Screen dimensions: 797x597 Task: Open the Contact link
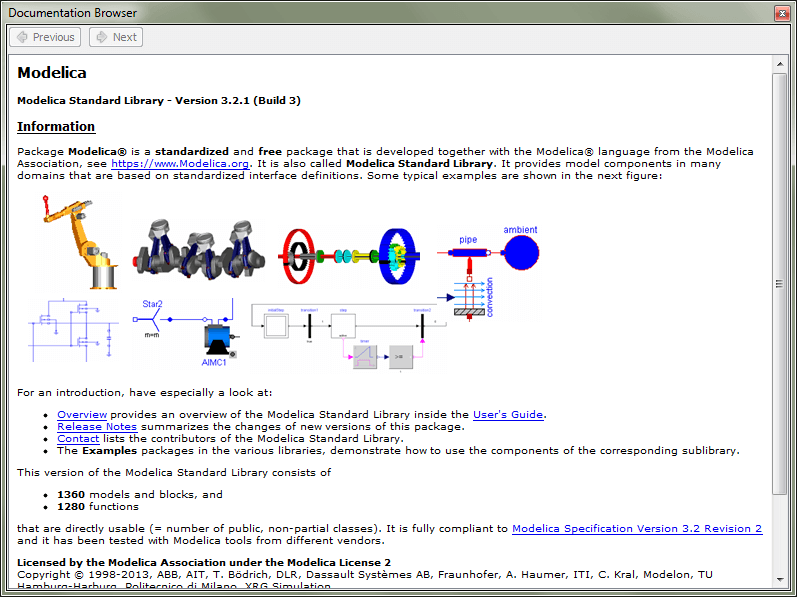click(78, 438)
